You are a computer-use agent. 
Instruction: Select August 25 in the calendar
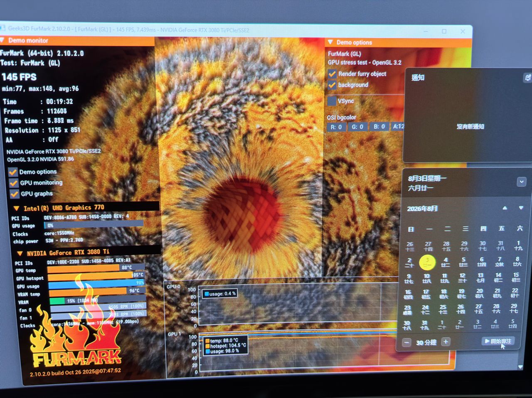coord(443,310)
